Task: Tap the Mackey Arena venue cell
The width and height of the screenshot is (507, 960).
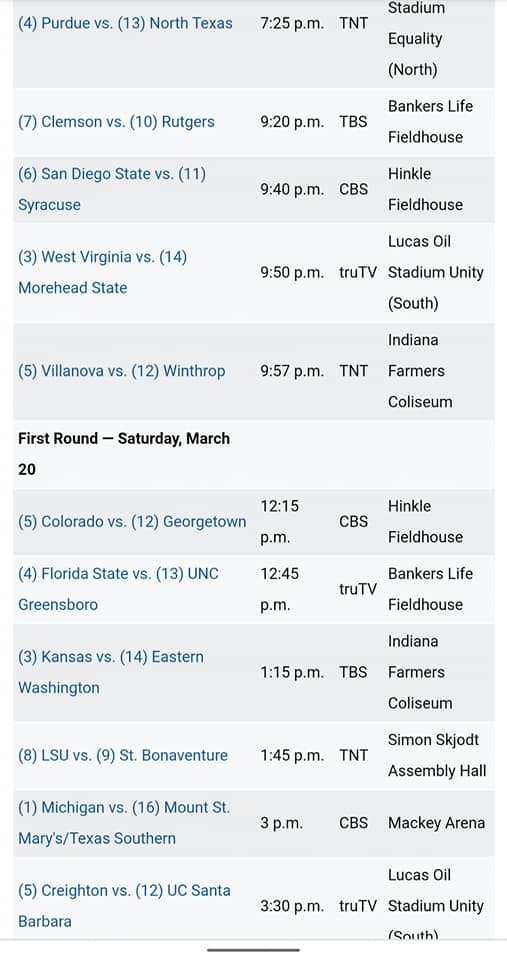Action: point(437,823)
